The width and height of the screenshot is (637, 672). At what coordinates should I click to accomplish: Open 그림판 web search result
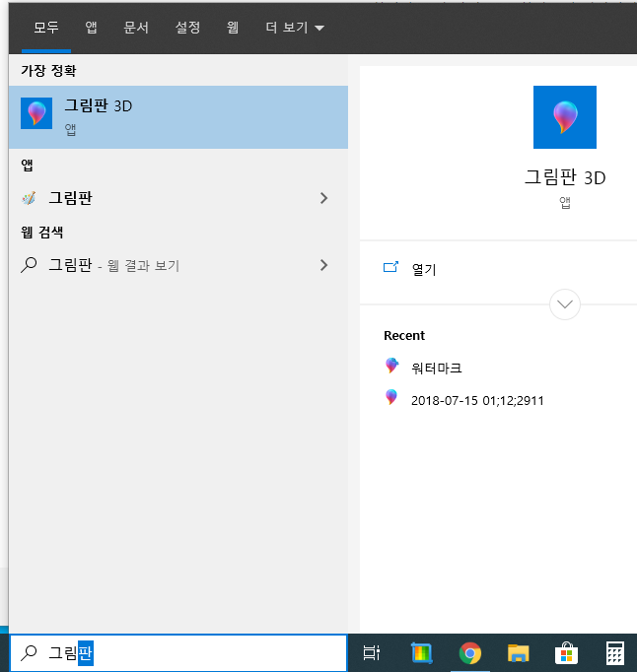pos(163,265)
